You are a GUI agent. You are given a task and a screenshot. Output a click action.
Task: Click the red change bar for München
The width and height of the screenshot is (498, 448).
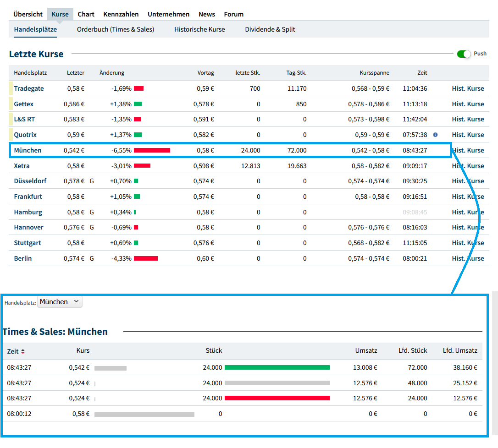pos(152,150)
